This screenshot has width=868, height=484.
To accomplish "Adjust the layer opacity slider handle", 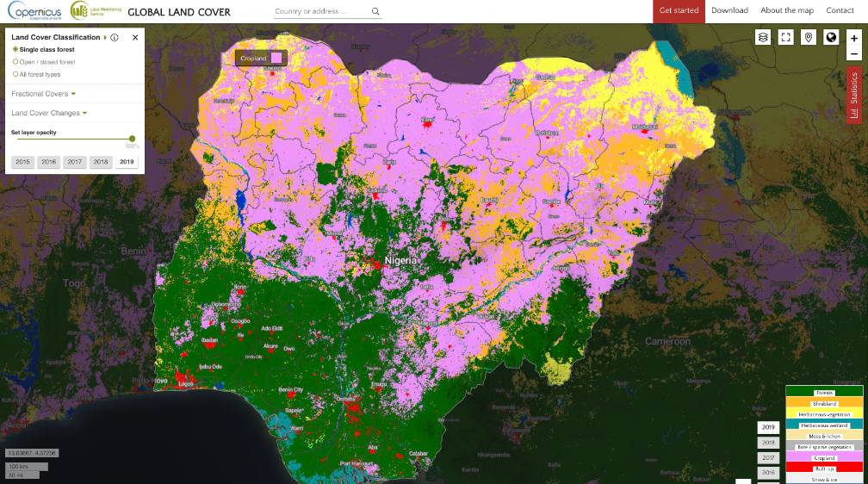I will pos(132,138).
